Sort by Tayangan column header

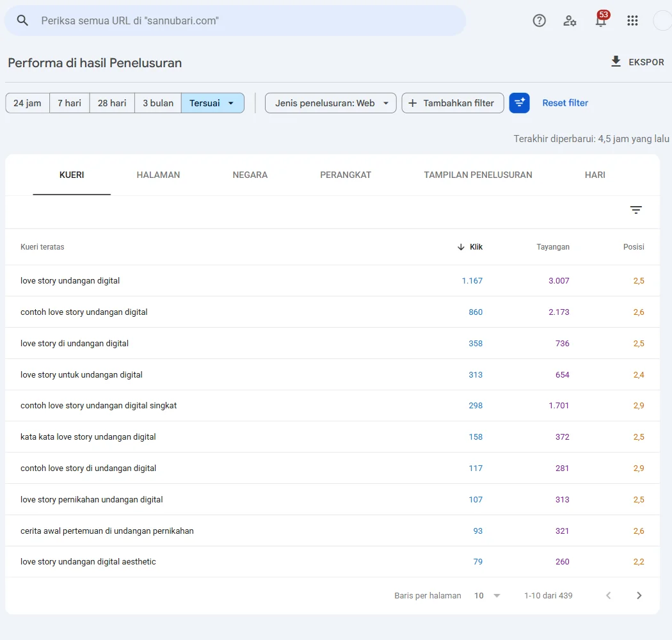tap(553, 247)
